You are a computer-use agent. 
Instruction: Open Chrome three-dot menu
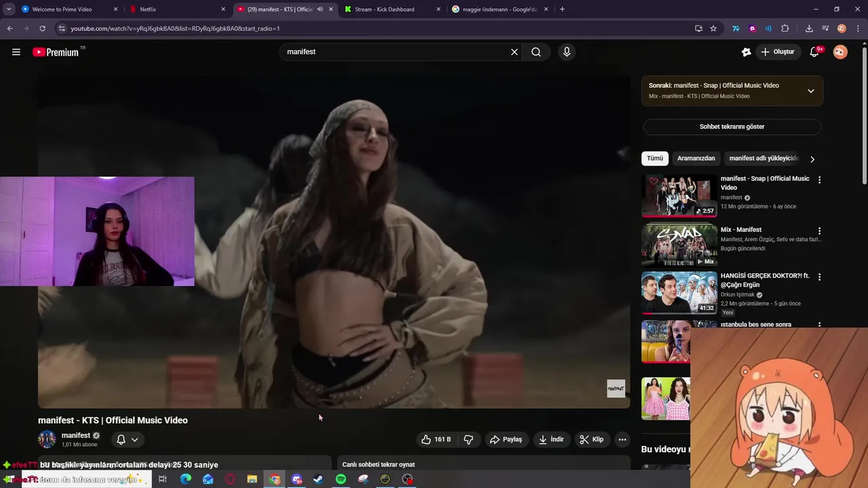coord(858,28)
